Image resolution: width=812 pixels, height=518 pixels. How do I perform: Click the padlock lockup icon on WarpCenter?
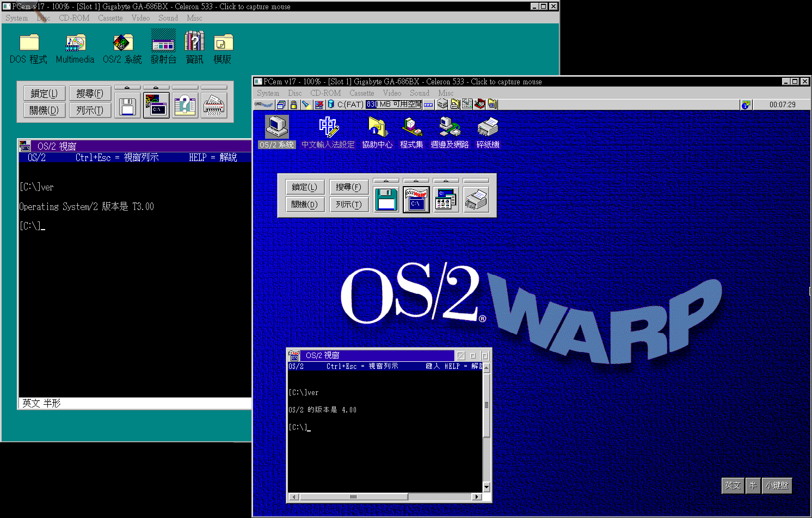[x=294, y=104]
